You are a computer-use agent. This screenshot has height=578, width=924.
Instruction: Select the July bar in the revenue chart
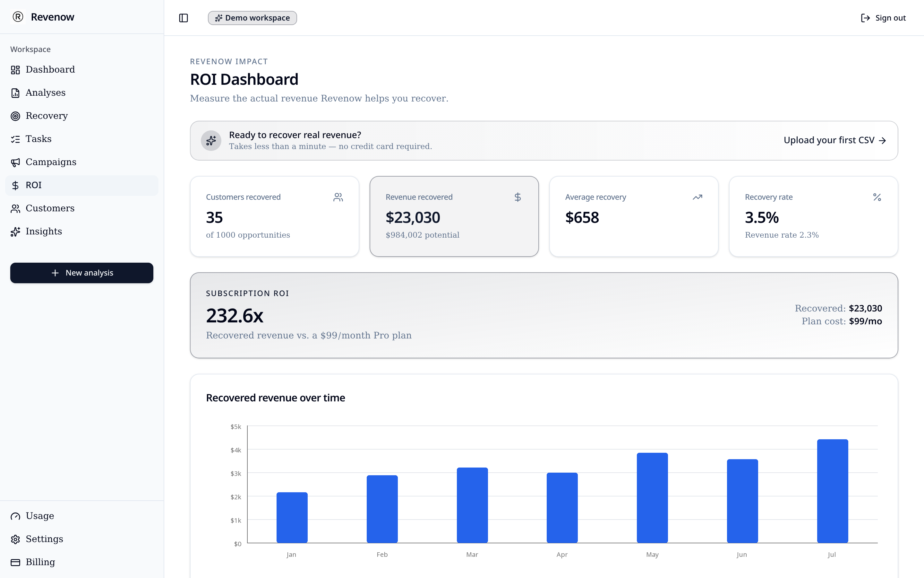click(832, 491)
